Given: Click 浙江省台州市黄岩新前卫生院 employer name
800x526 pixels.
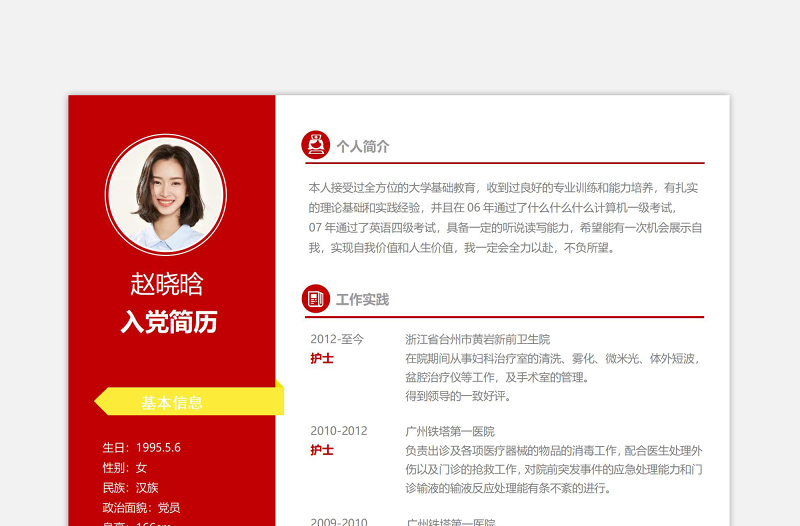Looking at the screenshot, I should point(478,339).
